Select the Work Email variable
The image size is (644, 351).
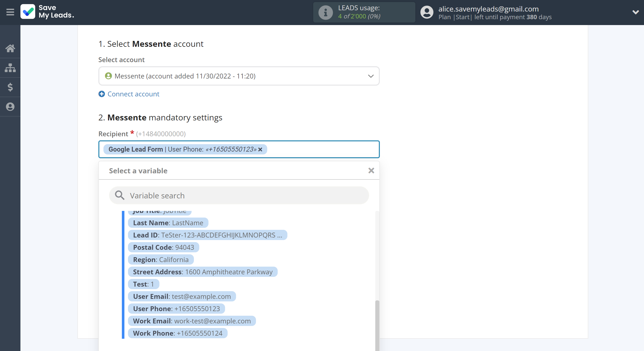(192, 321)
